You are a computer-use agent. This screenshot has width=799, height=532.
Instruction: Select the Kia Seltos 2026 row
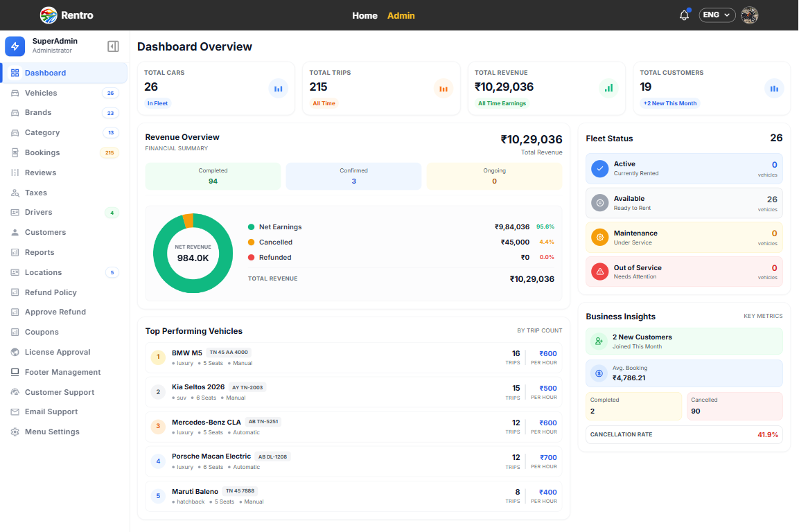[353, 392]
